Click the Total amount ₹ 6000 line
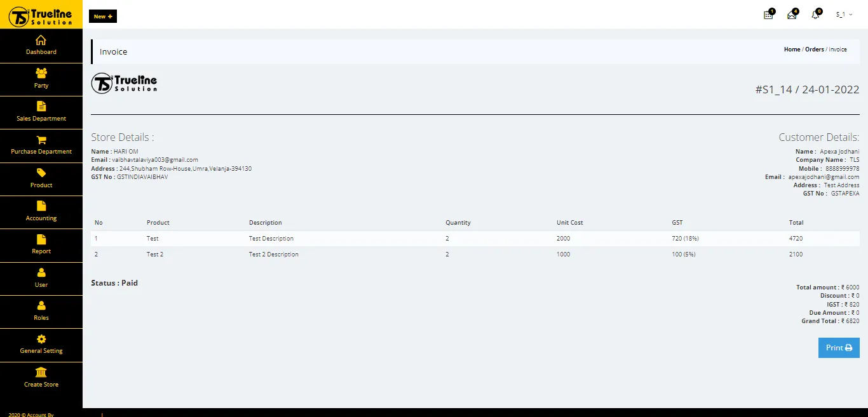This screenshot has height=417, width=868. coord(828,288)
